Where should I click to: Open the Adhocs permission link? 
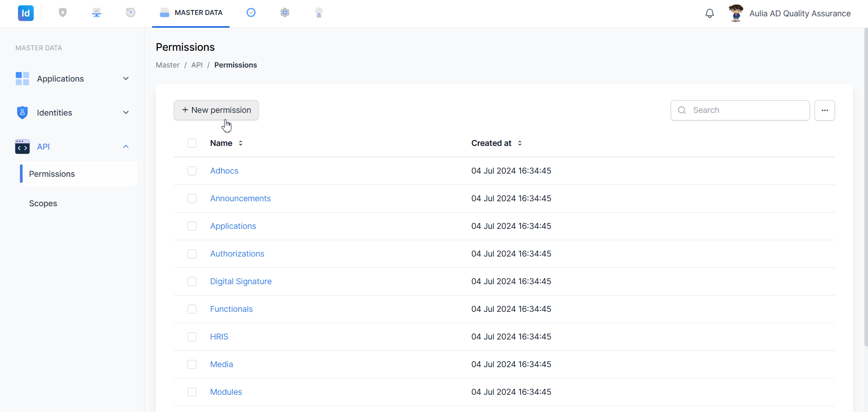pos(224,171)
